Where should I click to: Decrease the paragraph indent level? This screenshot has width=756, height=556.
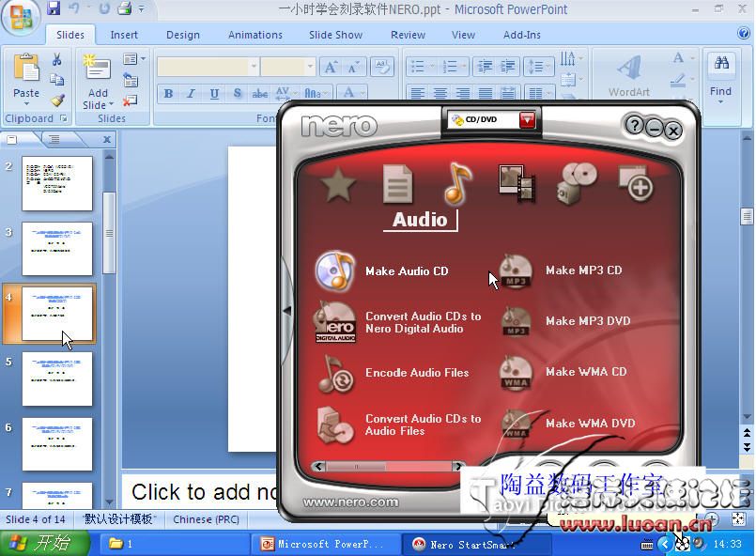(485, 67)
